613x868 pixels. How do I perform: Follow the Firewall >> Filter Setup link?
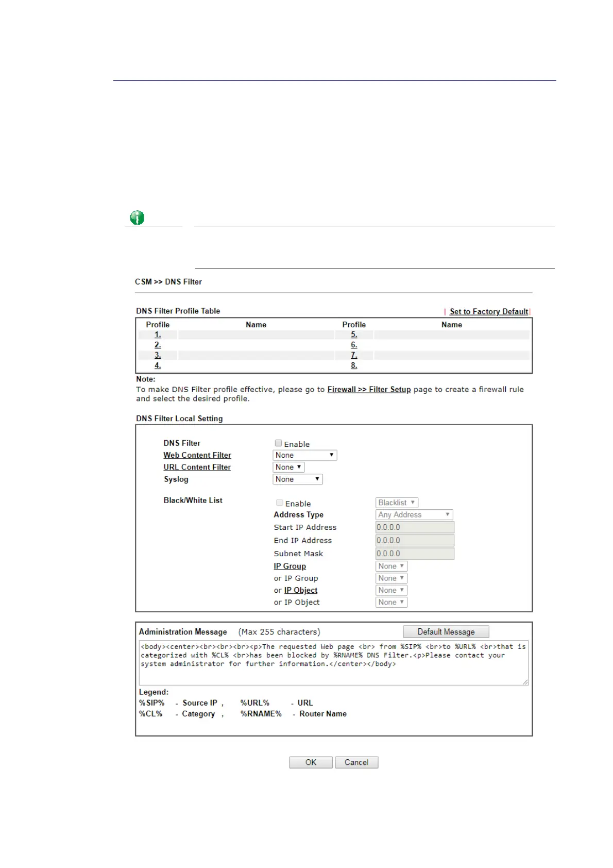(x=369, y=389)
